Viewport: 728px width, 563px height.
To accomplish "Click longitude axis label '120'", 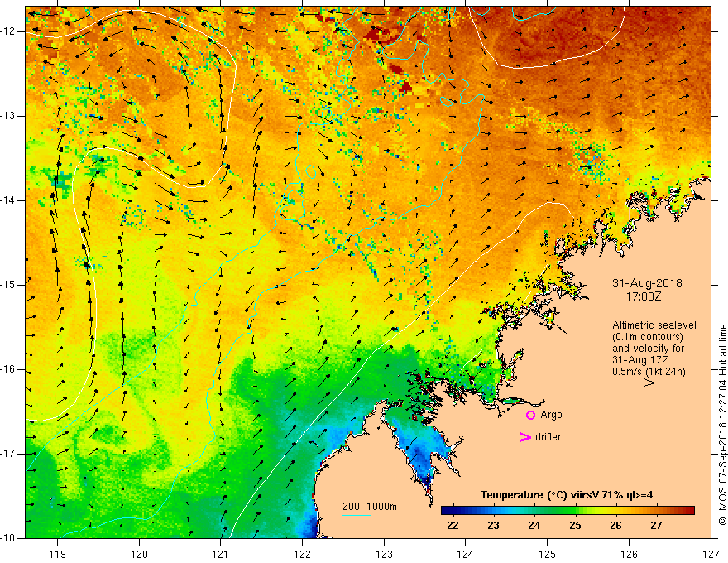I will (139, 554).
